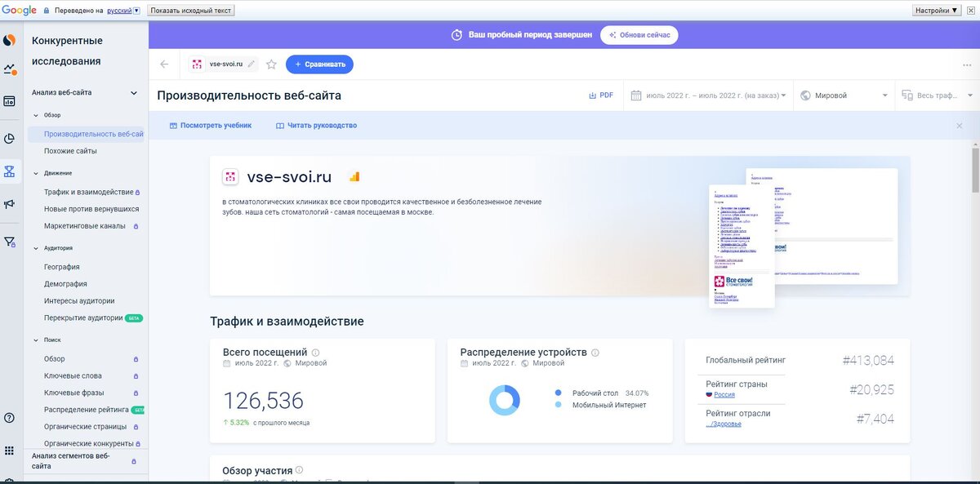Open the Весь трафик dropdown
This screenshot has height=484, width=980.
click(x=938, y=95)
